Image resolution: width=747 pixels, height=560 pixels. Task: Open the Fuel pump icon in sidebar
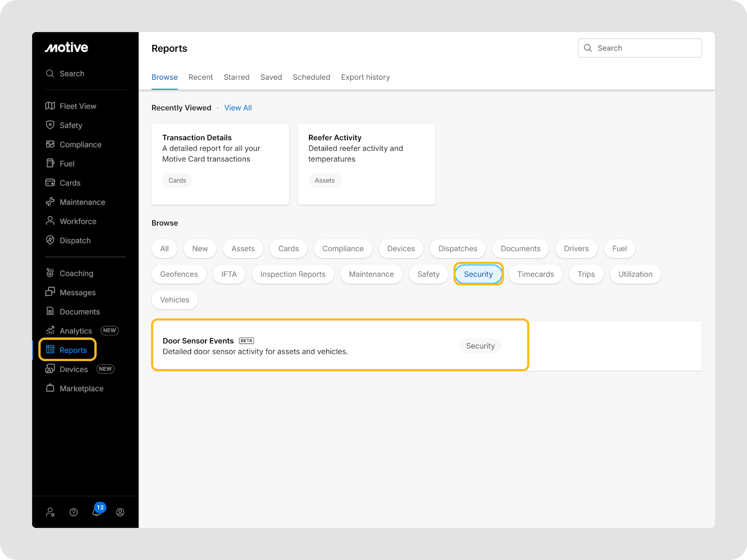click(50, 163)
